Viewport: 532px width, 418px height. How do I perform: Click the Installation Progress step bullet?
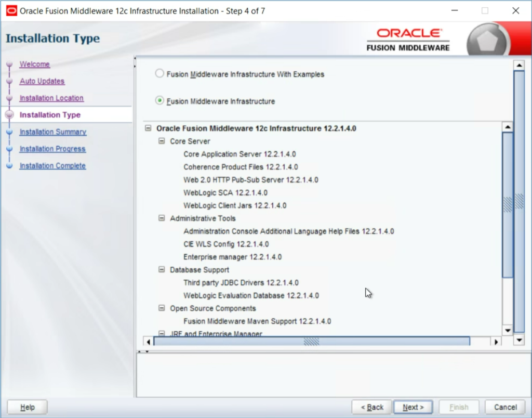[x=9, y=149]
